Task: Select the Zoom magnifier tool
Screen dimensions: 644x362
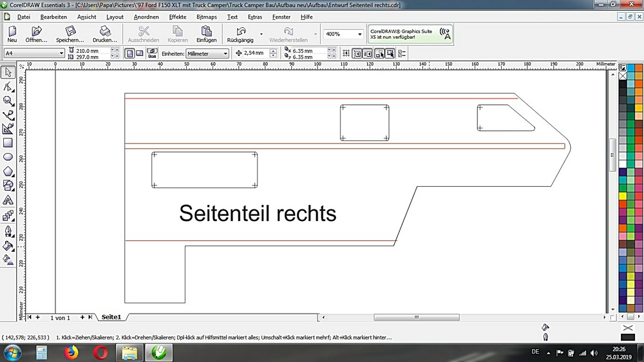Action: [x=8, y=100]
